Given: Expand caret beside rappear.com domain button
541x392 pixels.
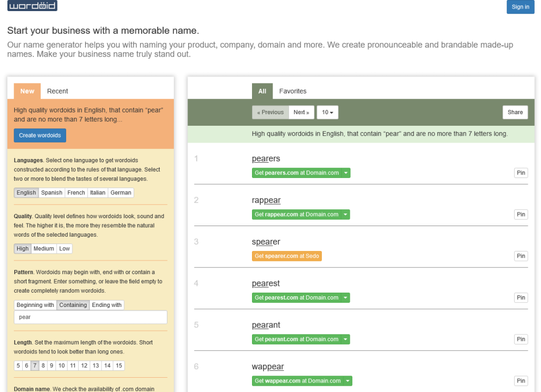Looking at the screenshot, I should click(x=346, y=214).
